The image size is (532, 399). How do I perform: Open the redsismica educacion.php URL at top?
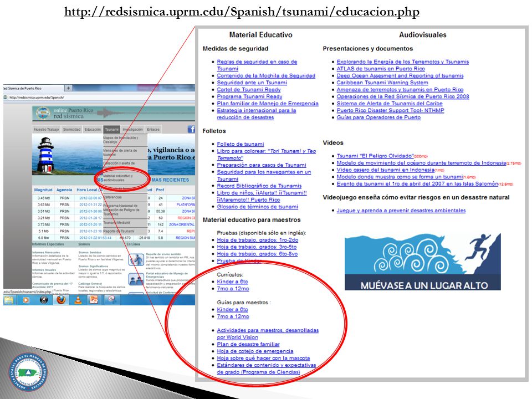click(x=242, y=12)
